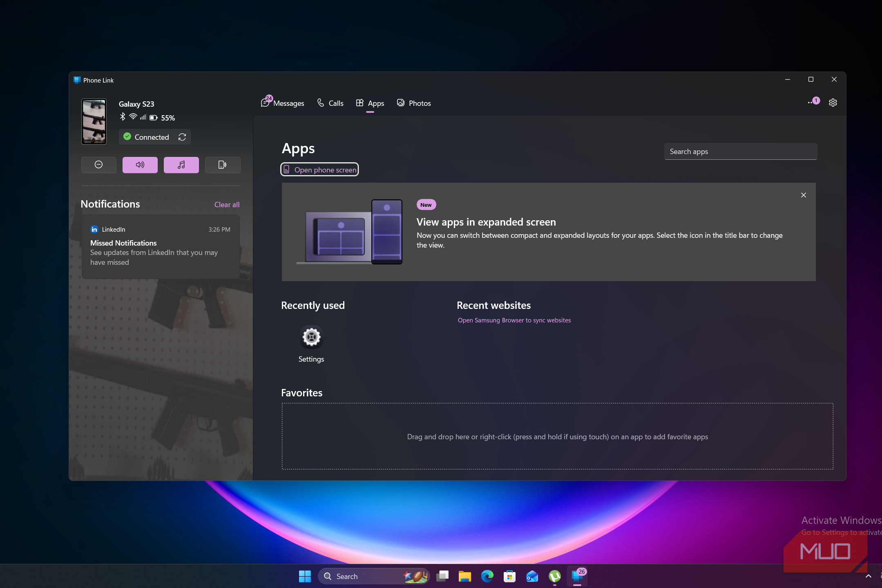
Task: Open the LinkedIn Missed Notifications card
Action: (161, 247)
